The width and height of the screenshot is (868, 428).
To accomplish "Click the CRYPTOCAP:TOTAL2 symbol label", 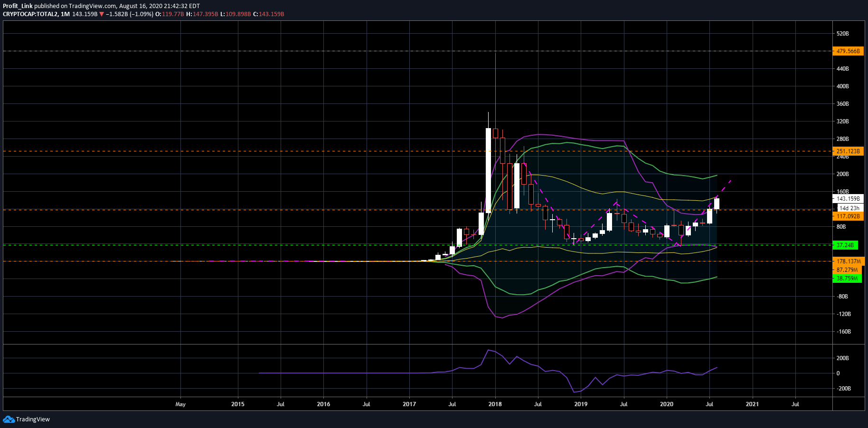I will pos(30,14).
